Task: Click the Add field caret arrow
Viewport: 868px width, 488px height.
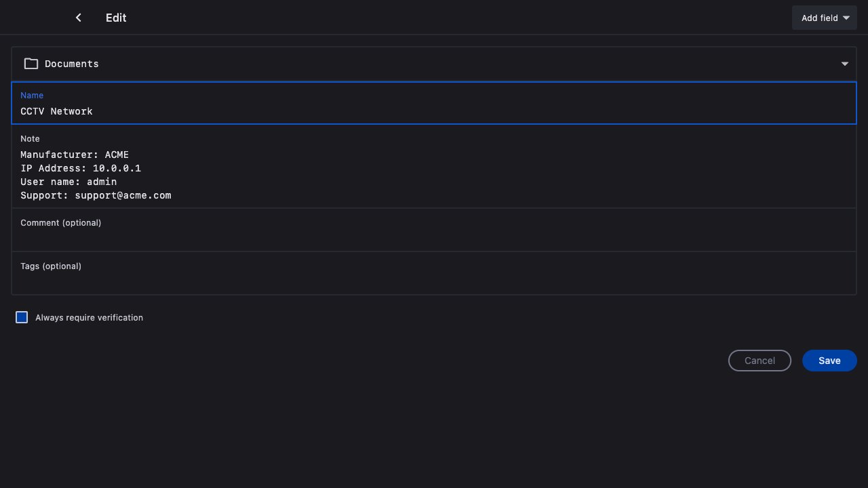Action: click(846, 18)
